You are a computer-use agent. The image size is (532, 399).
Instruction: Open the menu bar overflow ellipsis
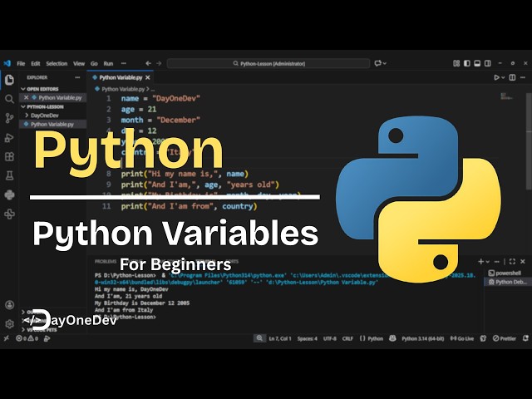(x=124, y=63)
